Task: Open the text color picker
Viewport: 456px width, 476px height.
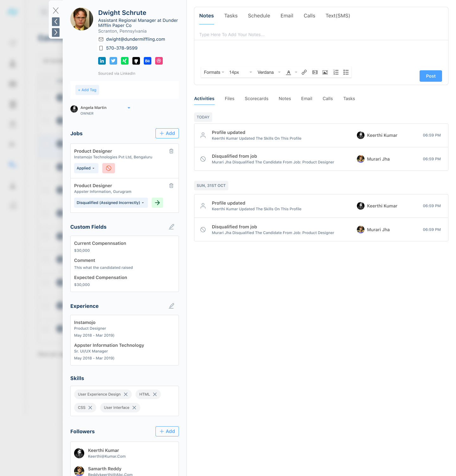Action: [288, 72]
